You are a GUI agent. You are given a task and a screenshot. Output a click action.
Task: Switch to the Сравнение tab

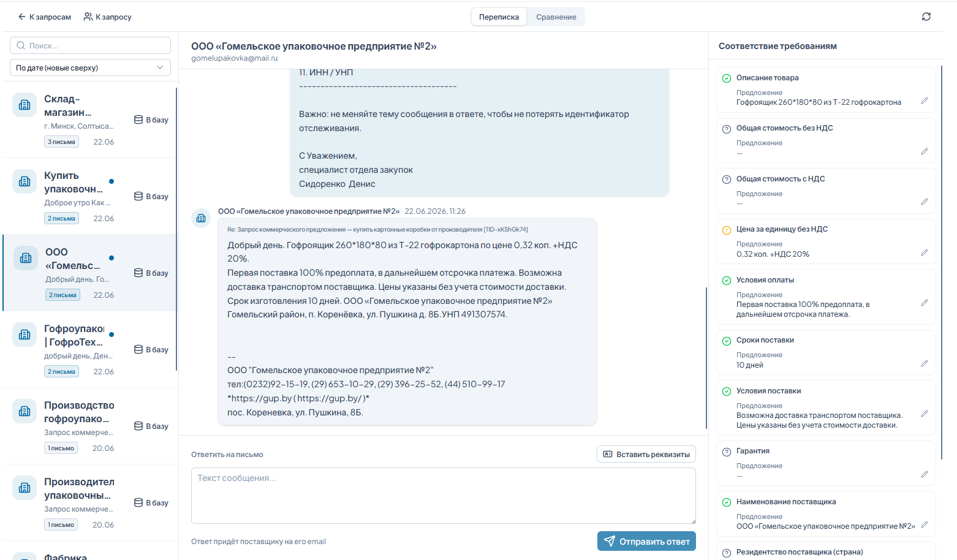(x=556, y=17)
